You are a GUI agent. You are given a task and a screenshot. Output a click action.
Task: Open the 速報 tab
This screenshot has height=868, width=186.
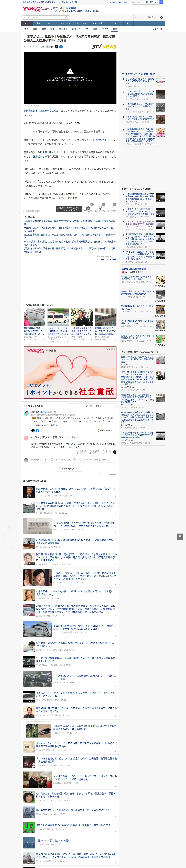click(38, 23)
